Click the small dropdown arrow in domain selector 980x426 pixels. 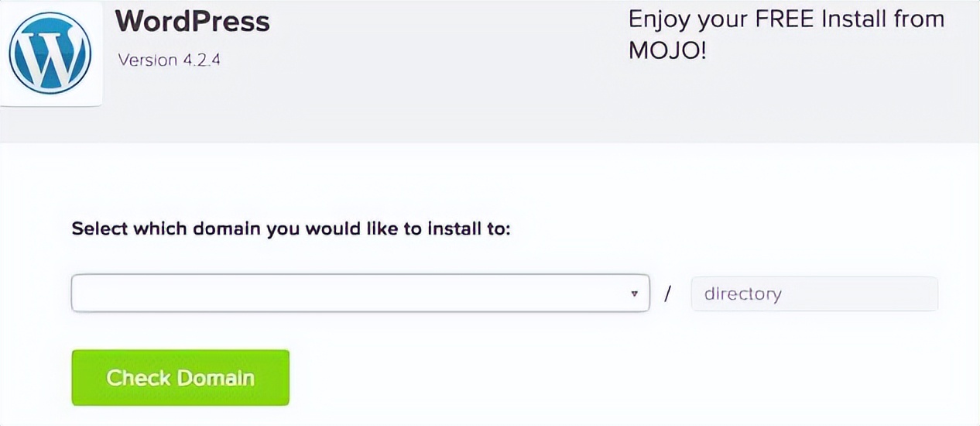coord(635,294)
